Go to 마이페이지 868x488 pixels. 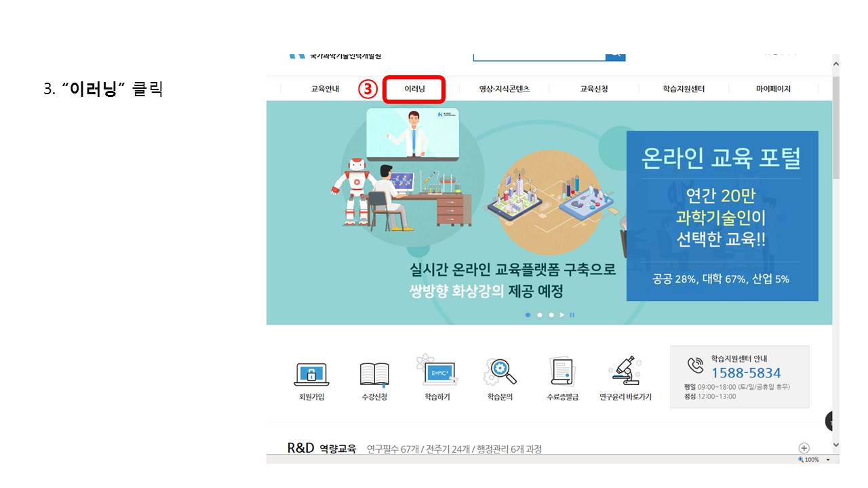(x=773, y=89)
